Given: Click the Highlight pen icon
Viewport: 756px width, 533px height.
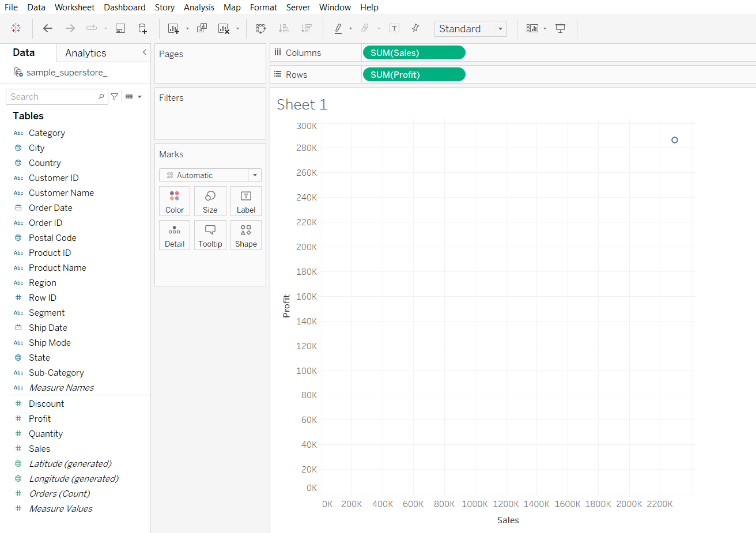Looking at the screenshot, I should [x=338, y=28].
